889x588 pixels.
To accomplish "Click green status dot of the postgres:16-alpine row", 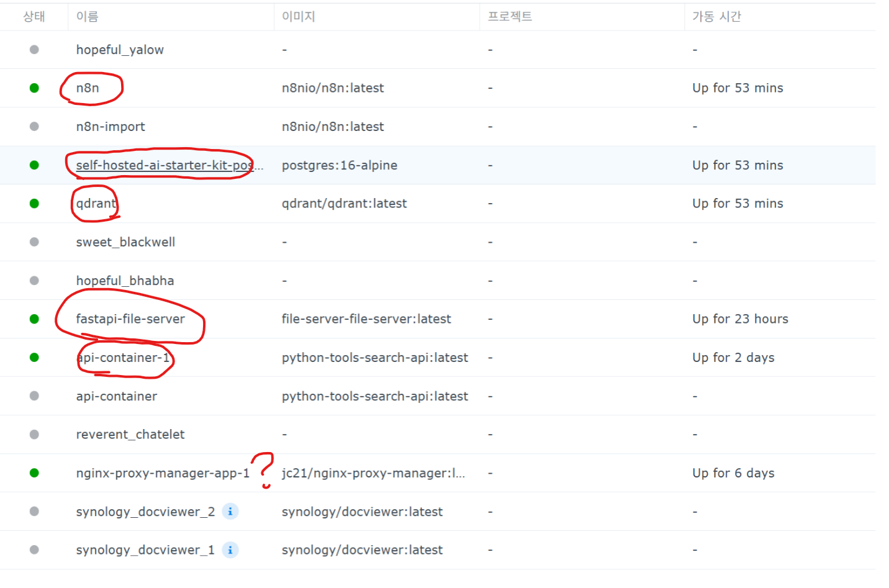I will tap(34, 165).
